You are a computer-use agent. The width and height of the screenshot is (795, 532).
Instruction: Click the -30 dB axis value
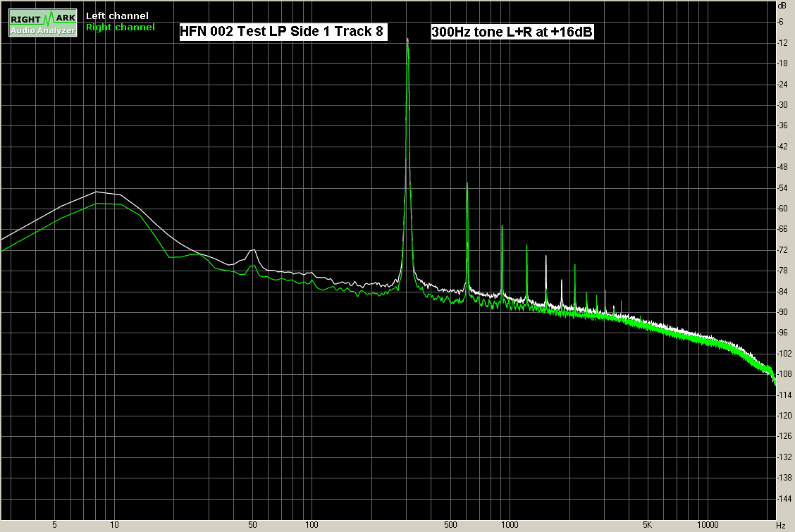click(x=783, y=105)
